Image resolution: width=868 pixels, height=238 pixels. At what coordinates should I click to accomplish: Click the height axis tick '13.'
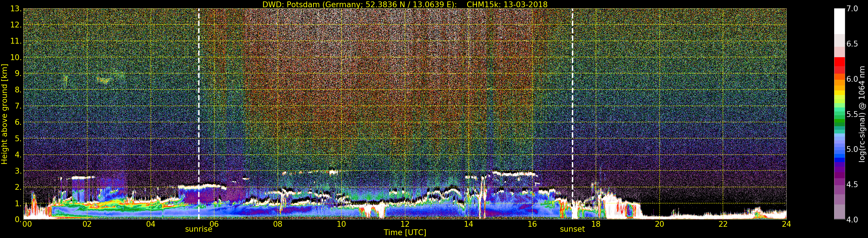pyautogui.click(x=16, y=9)
